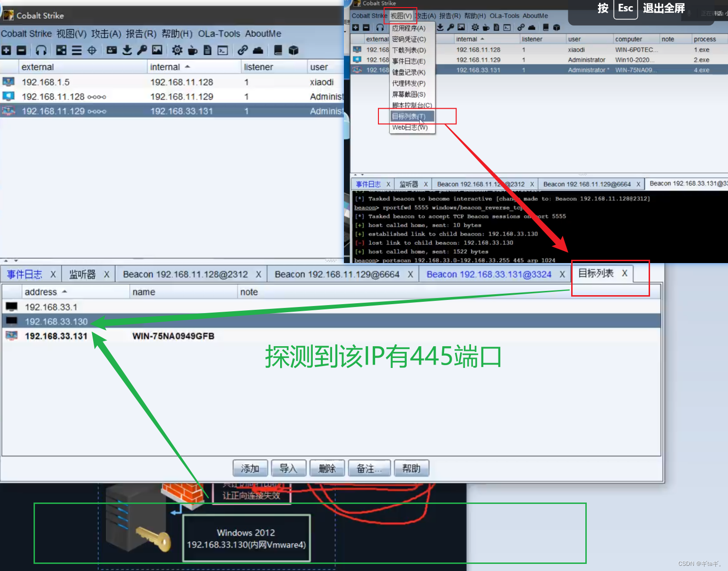Image resolution: width=728 pixels, height=571 pixels.
Task: Choose Web日志(W) in the open dropdown menu
Action: coord(412,128)
